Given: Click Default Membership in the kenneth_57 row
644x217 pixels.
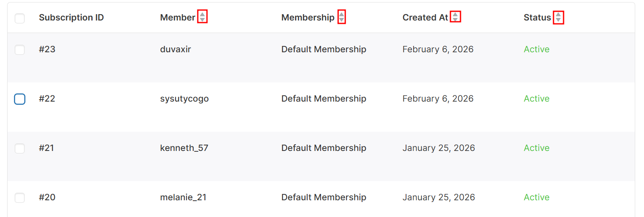Looking at the screenshot, I should coord(324,148).
